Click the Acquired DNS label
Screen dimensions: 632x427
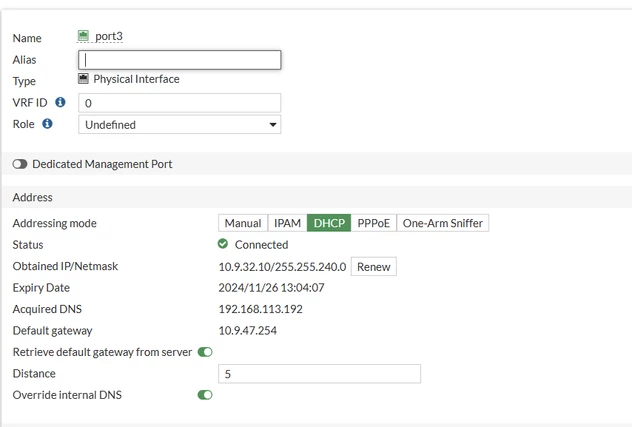click(x=47, y=309)
